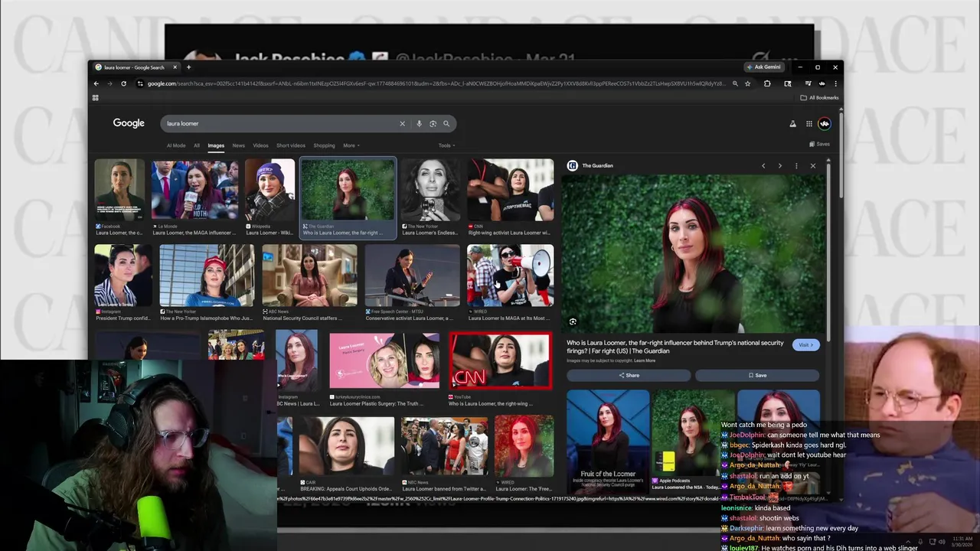
Task: Switch to the AI Mode tab
Action: pos(176,145)
